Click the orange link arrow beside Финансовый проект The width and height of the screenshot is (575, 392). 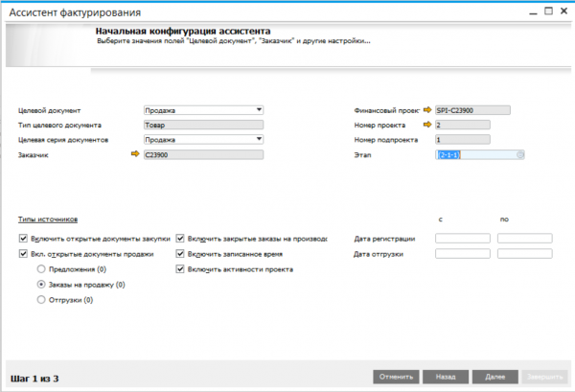pyautogui.click(x=426, y=109)
